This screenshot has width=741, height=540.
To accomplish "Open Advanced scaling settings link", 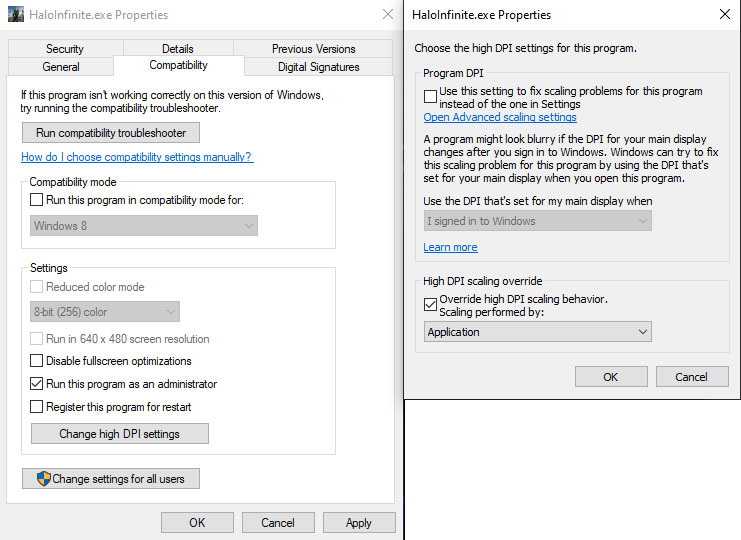I will [x=500, y=117].
